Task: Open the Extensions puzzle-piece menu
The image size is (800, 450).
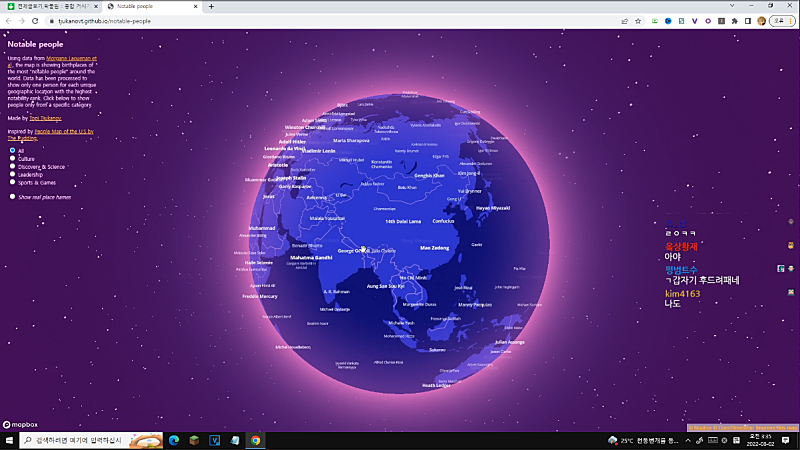Action: tap(734, 20)
